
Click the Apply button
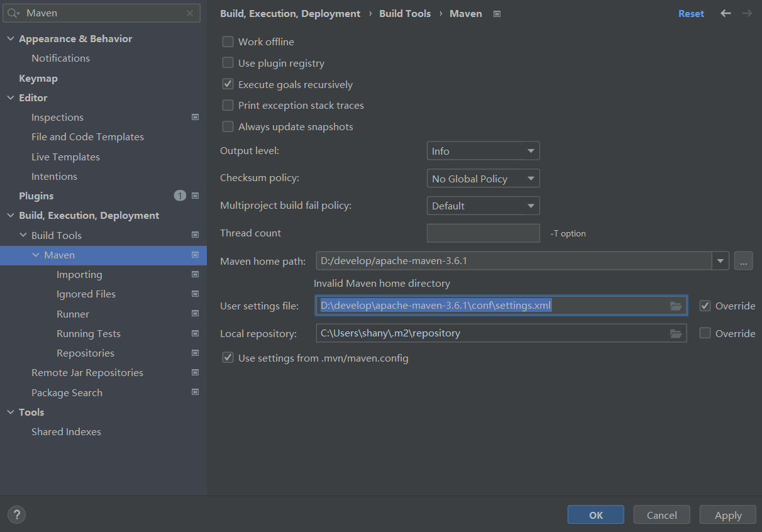click(728, 514)
